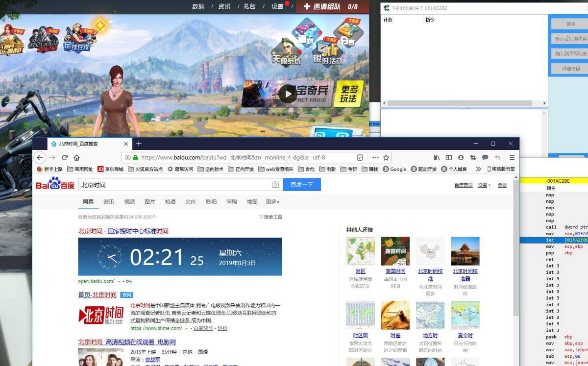Open the 限时活动 icon in the game

coord(328,53)
